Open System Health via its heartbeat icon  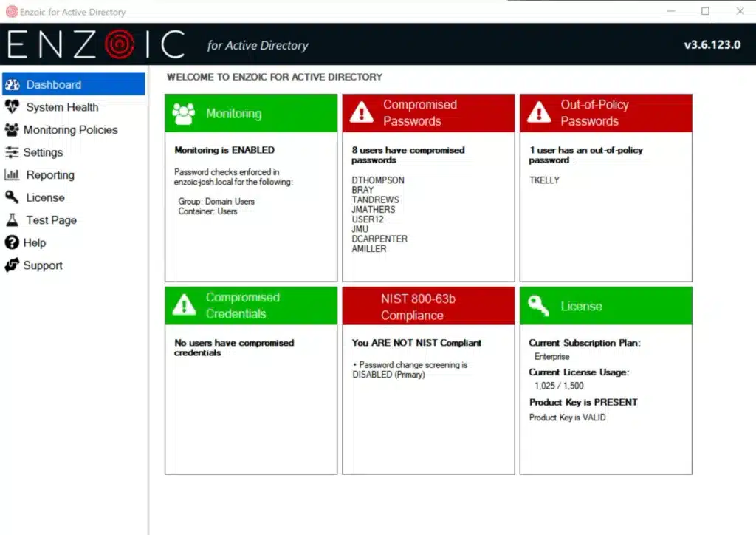(13, 107)
